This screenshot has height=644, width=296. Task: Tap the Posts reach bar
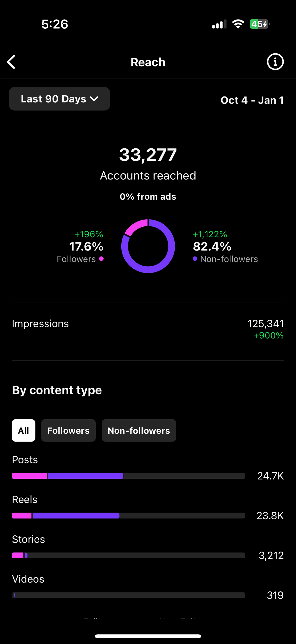click(x=128, y=476)
